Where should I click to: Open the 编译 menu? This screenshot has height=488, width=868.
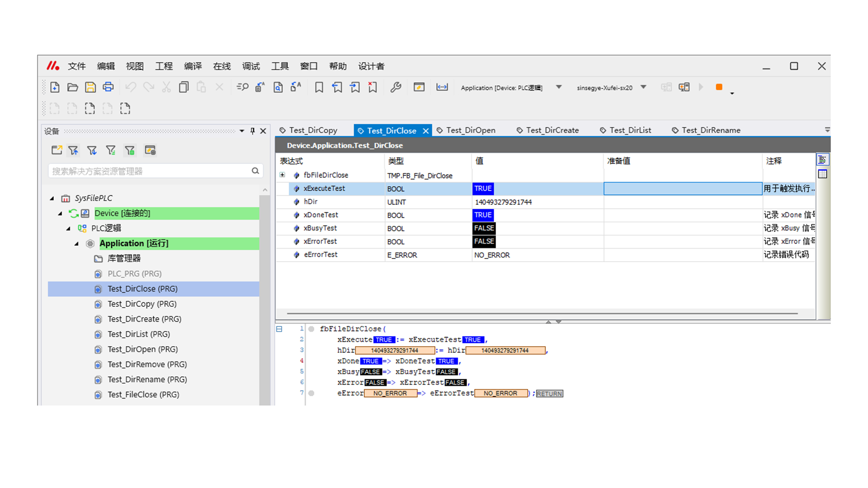(193, 66)
